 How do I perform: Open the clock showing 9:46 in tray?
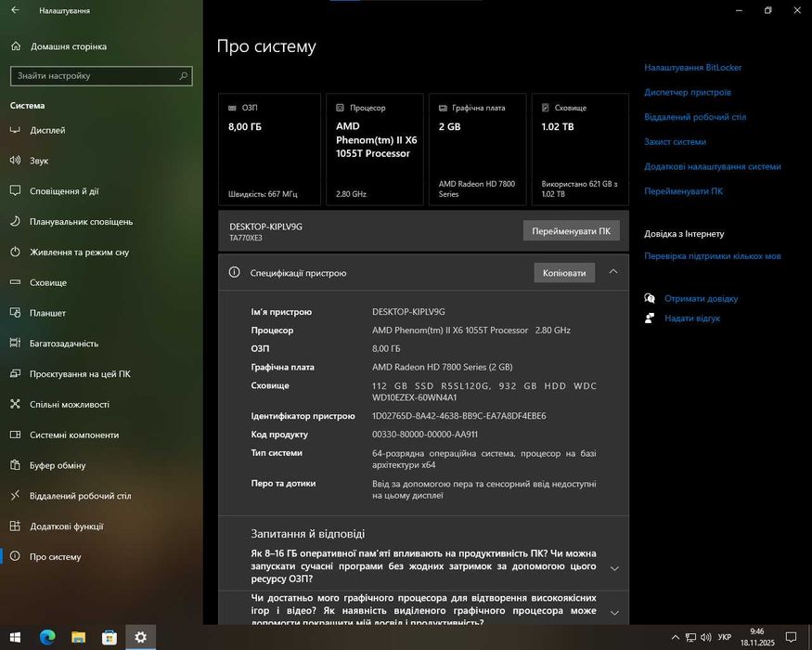click(x=757, y=637)
